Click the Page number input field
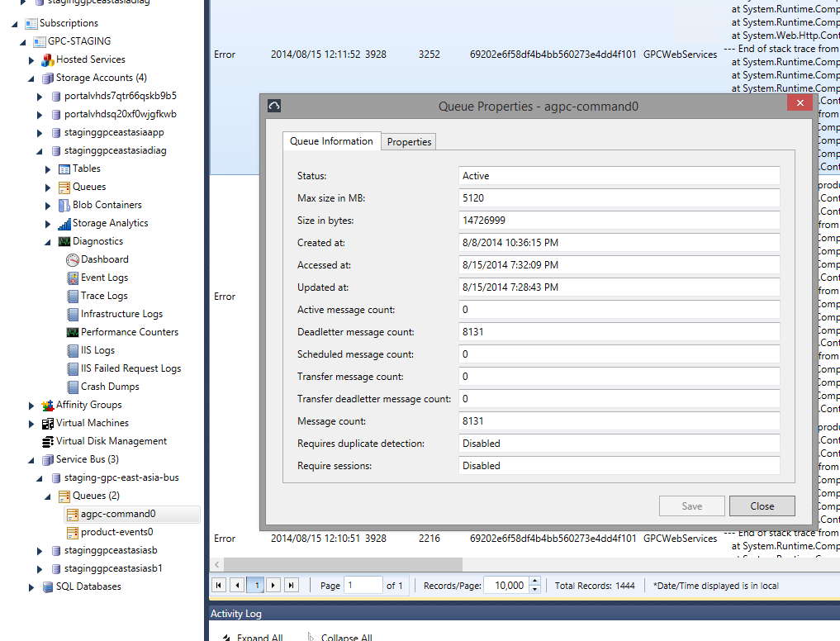 (x=363, y=585)
